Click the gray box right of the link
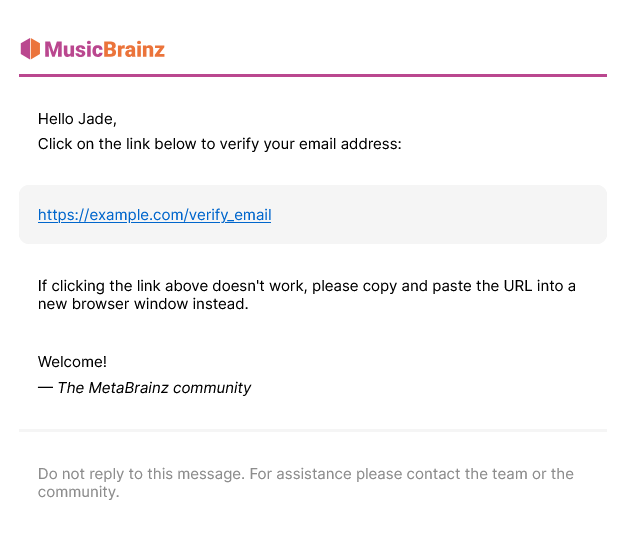625x545 pixels. pos(438,214)
